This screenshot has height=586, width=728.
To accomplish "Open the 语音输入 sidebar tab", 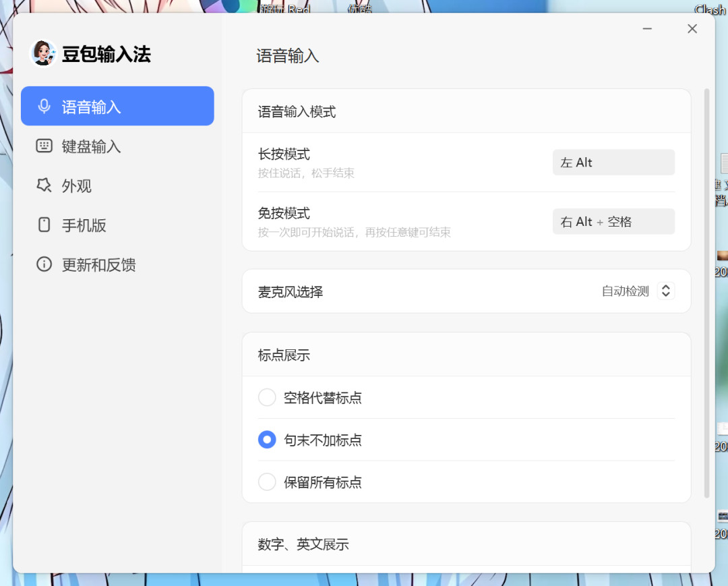I will (117, 106).
